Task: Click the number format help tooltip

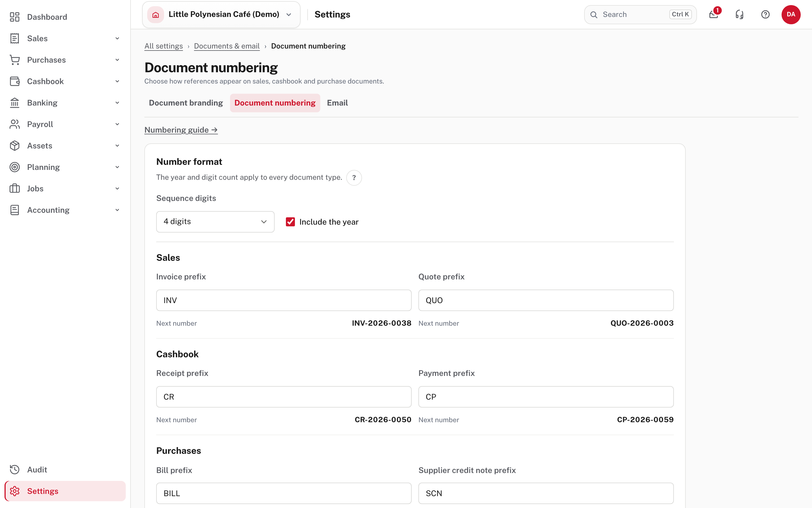Action: pyautogui.click(x=354, y=178)
